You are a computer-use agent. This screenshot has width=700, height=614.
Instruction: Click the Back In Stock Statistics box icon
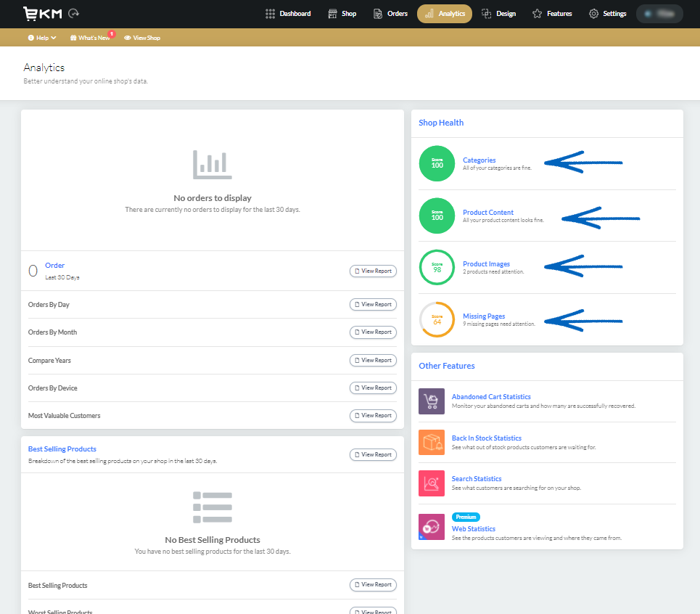432,442
